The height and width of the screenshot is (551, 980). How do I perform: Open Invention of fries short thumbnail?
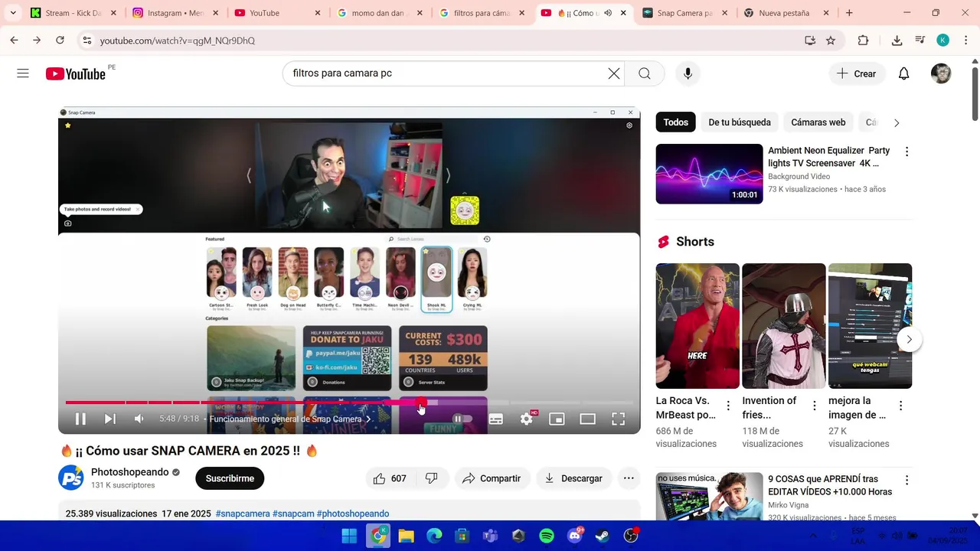tap(784, 326)
